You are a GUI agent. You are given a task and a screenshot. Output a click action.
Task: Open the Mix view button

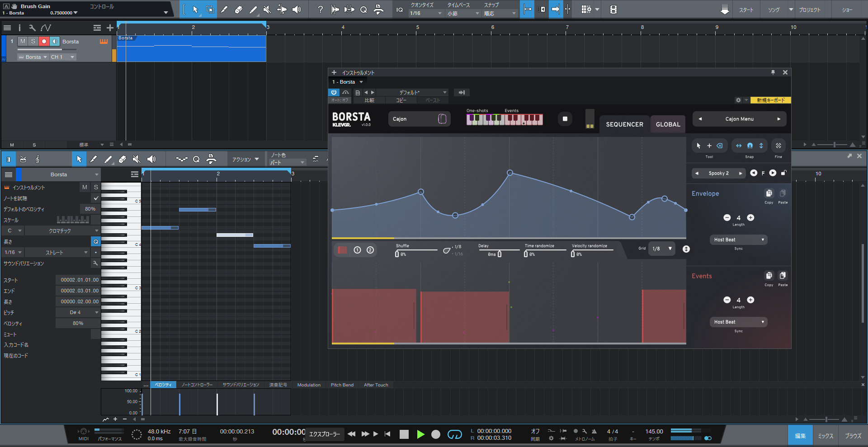click(826, 436)
